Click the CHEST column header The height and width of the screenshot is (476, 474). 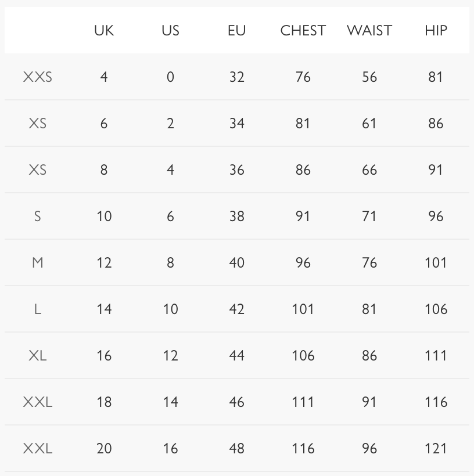(x=303, y=30)
